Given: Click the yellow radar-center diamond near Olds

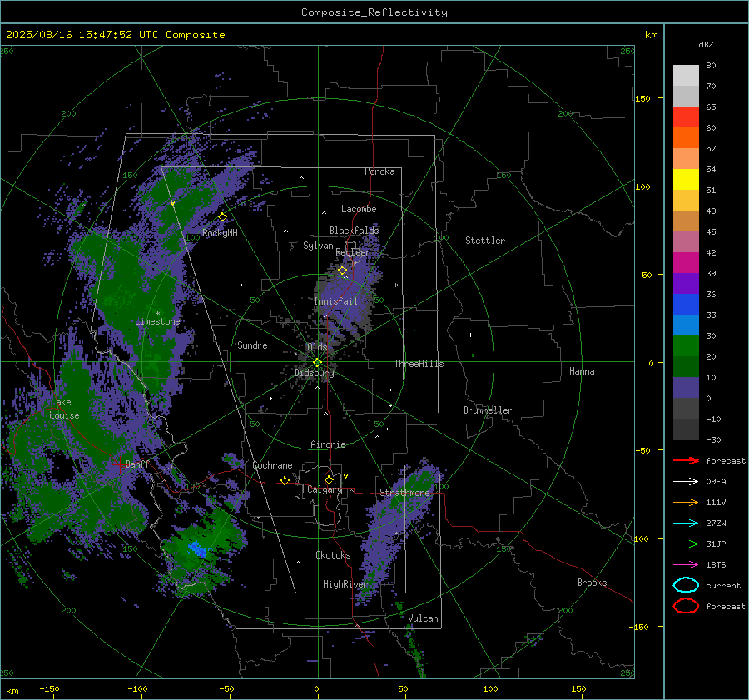Looking at the screenshot, I should [x=318, y=363].
